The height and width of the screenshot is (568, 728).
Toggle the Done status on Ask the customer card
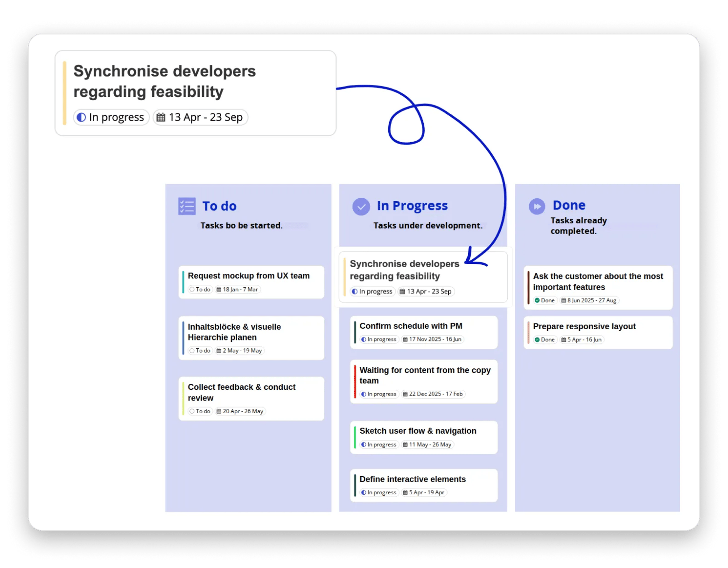coord(545,301)
